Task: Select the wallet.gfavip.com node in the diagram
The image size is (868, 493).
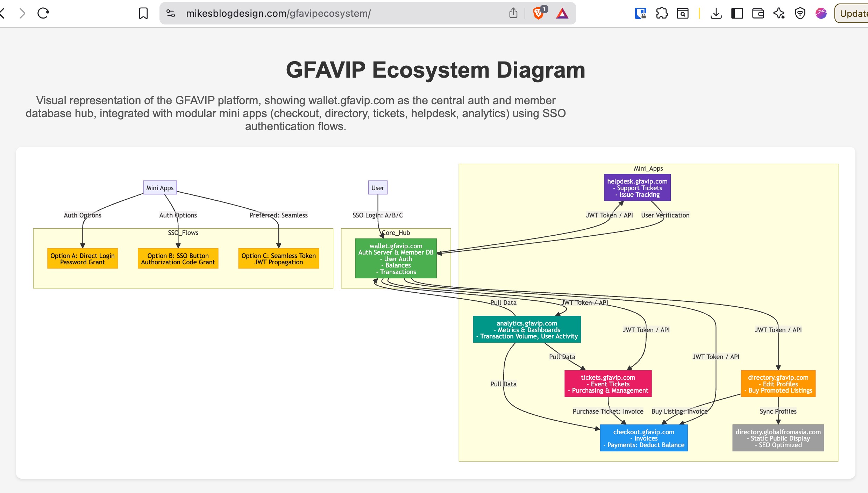Action: pyautogui.click(x=396, y=258)
